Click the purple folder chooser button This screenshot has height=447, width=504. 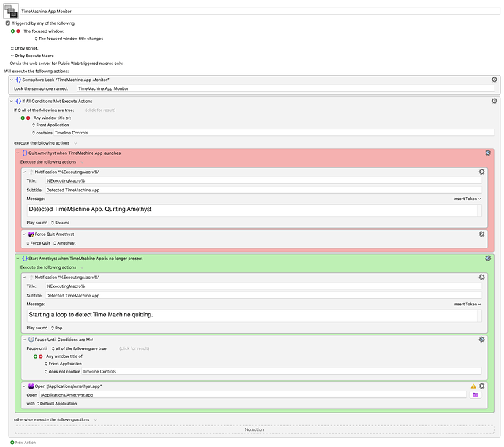[475, 395]
